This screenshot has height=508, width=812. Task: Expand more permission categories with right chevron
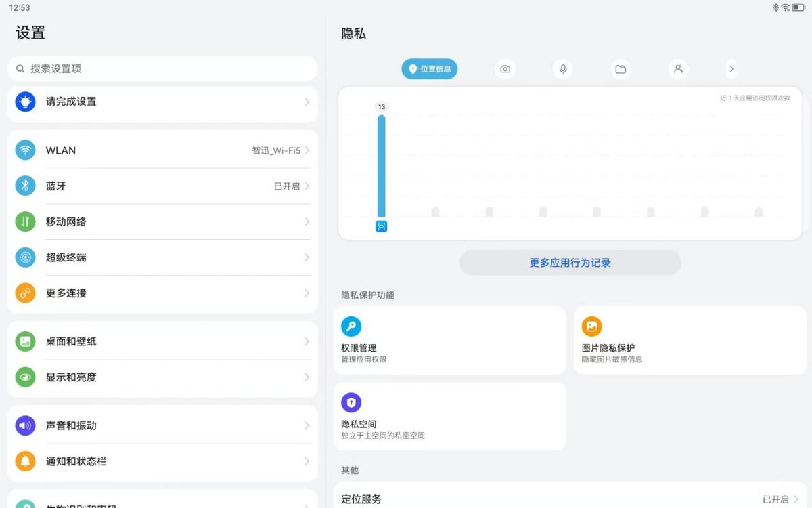tap(731, 68)
